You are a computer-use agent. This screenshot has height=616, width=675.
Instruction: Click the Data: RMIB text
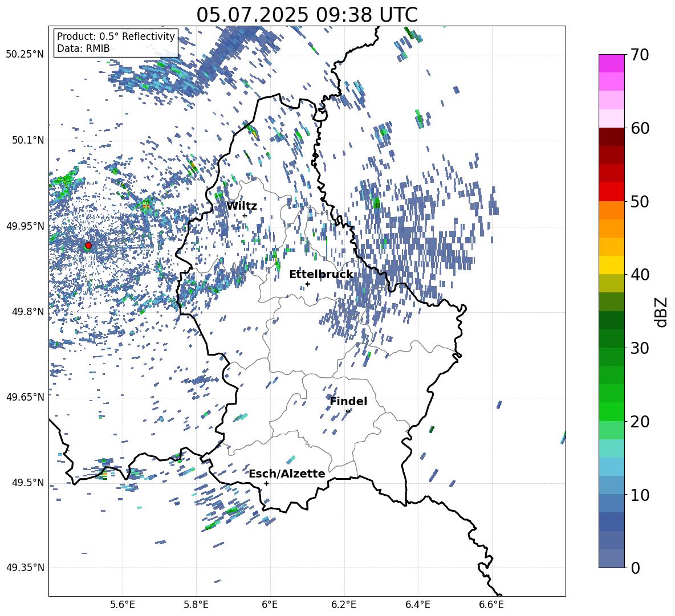pyautogui.click(x=83, y=48)
